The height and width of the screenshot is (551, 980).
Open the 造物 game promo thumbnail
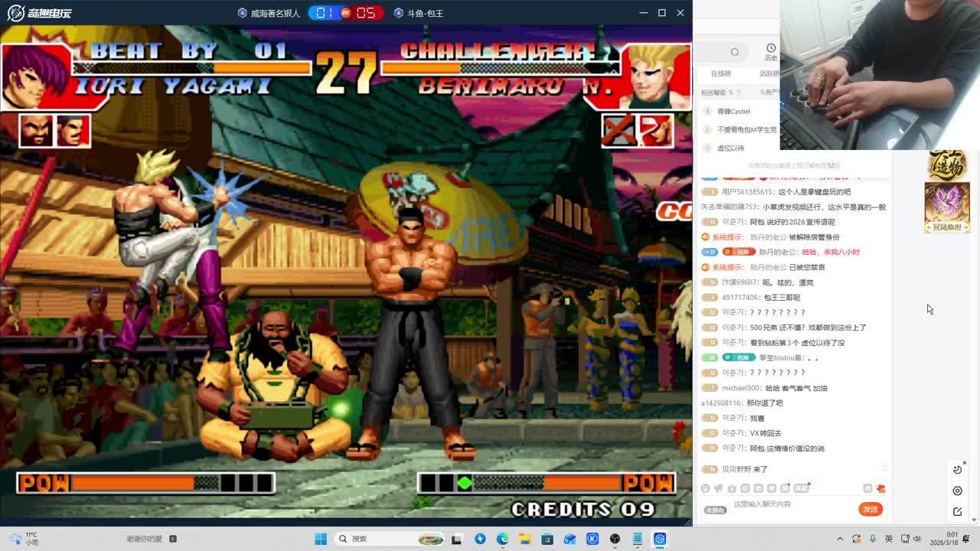pos(947,165)
